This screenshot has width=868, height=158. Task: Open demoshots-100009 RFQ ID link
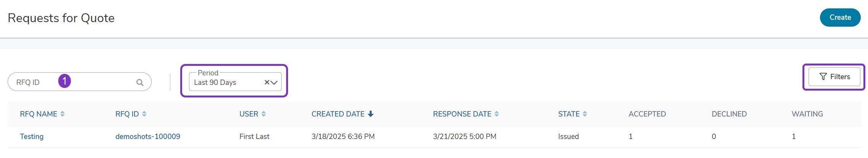click(148, 136)
